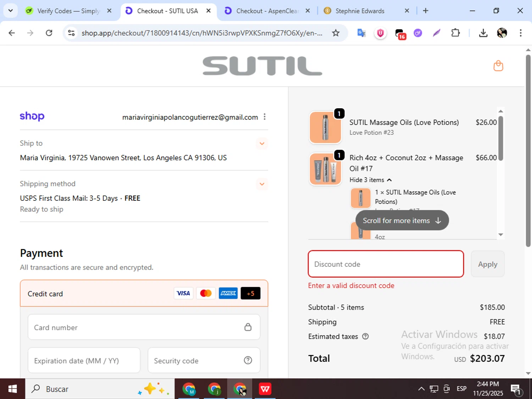Click the page vertical scrollbar thumb

click(x=528, y=151)
